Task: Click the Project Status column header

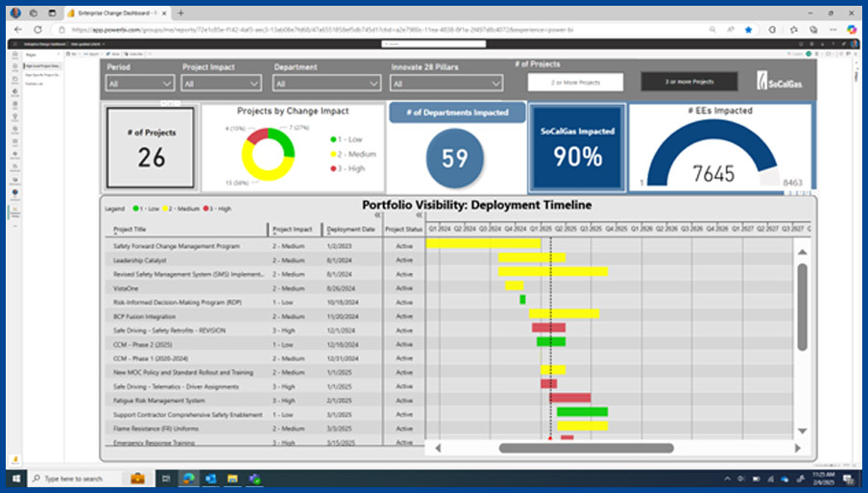Action: coord(403,230)
